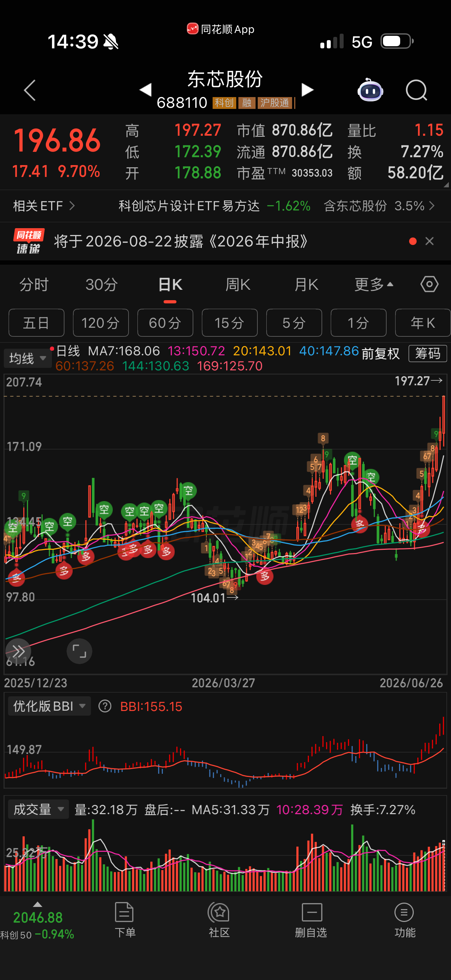Tap the 60:137.26 MA label
451x980 pixels.
(x=85, y=366)
